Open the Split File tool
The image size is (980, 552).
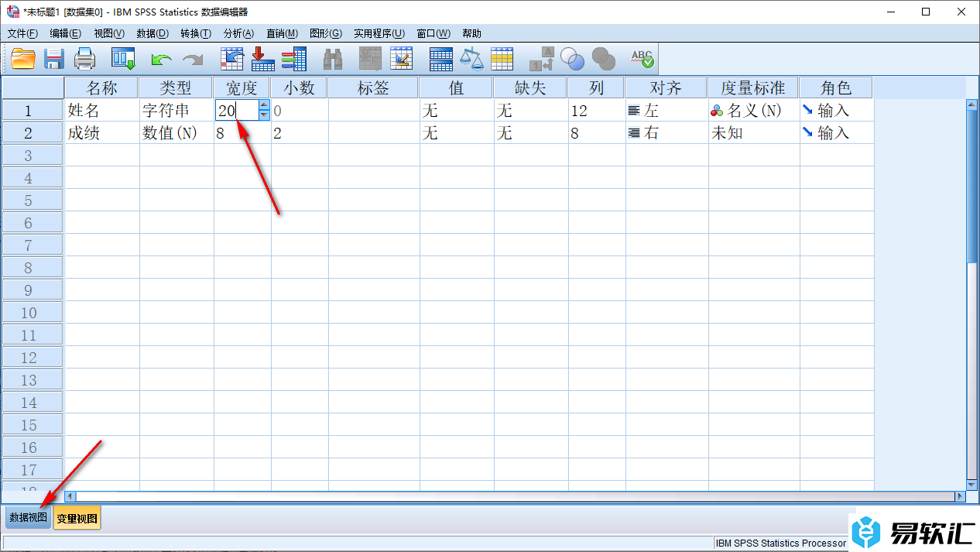pos(440,59)
